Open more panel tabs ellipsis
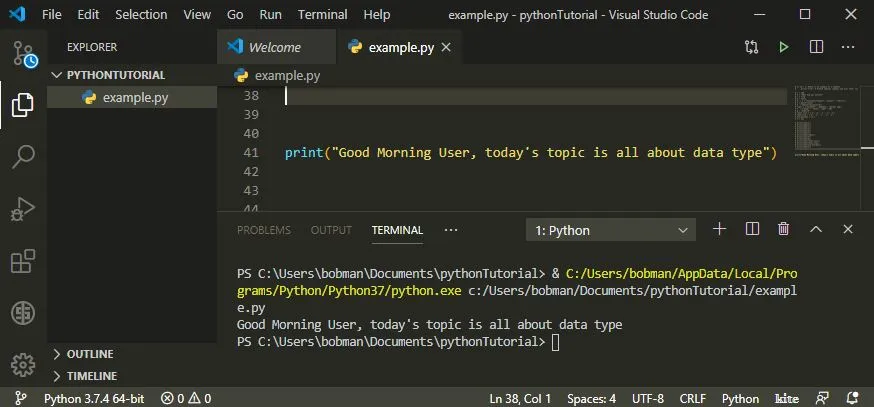Image resolution: width=874 pixels, height=407 pixels. [x=450, y=230]
